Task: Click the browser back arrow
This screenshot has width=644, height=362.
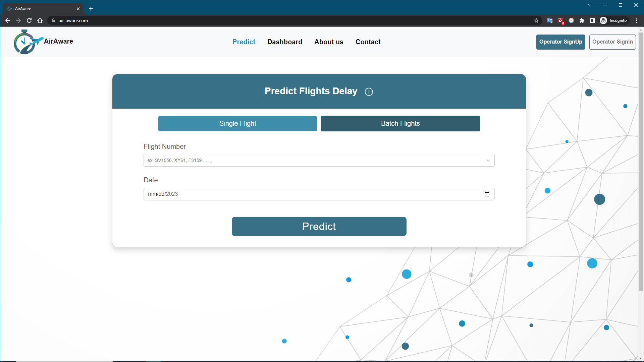Action: 8,20
